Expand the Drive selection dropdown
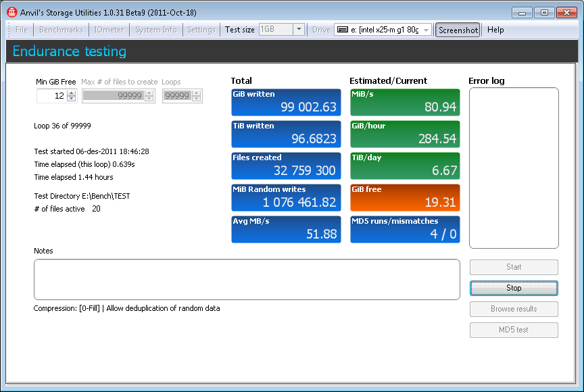 [427, 30]
